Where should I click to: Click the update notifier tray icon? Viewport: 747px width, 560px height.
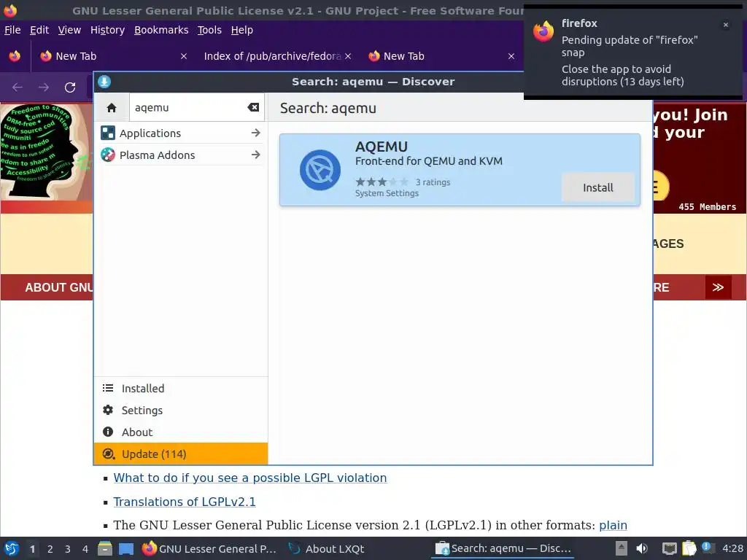[x=708, y=548]
